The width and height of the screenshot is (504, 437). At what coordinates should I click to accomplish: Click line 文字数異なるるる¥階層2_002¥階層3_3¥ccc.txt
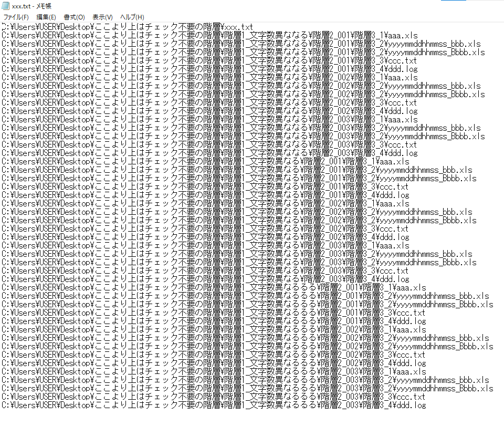(214, 355)
